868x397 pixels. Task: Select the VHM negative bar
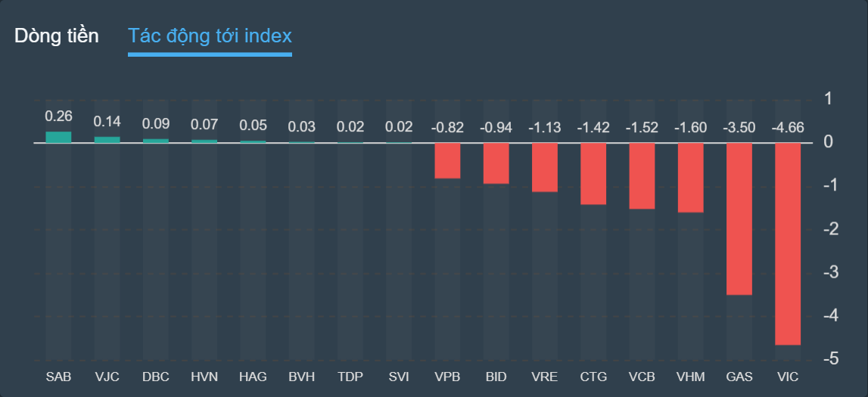(x=690, y=178)
